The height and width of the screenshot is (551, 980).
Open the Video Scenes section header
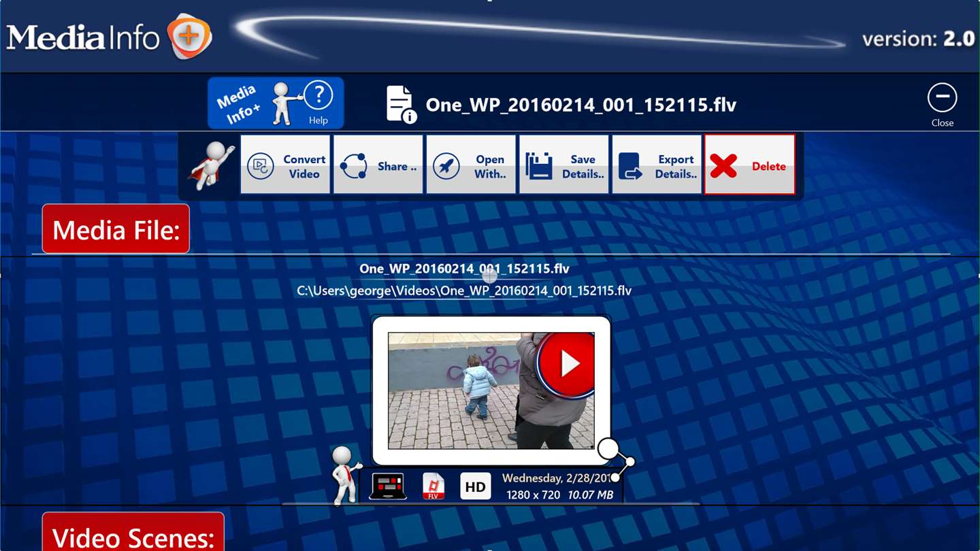coord(133,532)
